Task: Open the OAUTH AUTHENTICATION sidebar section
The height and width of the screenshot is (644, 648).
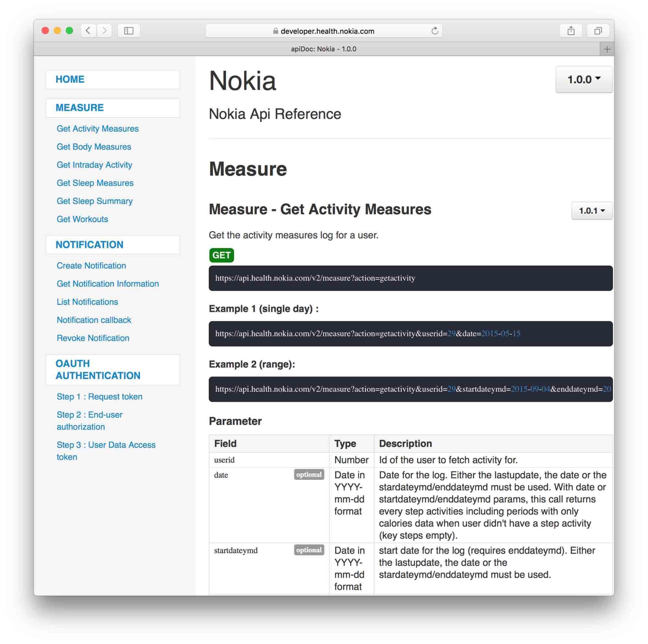Action: click(x=113, y=369)
